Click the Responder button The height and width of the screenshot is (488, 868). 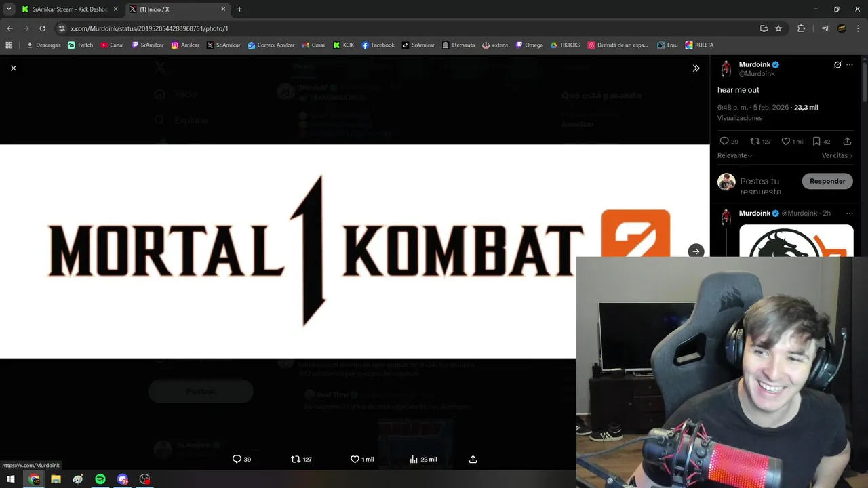coord(827,181)
